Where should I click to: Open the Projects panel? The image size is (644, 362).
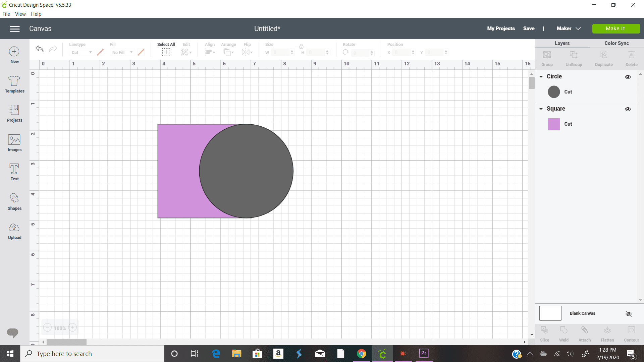(x=14, y=113)
